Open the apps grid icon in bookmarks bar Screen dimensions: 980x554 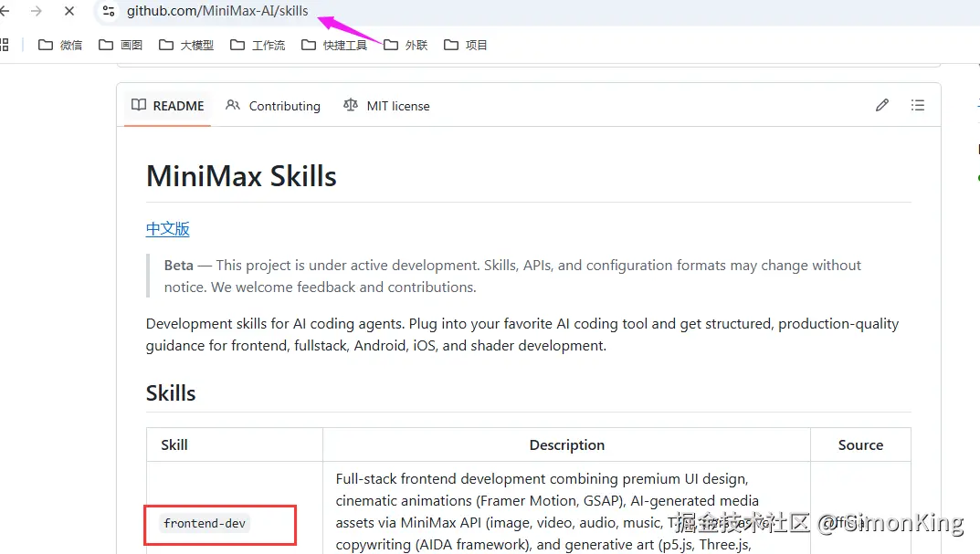click(x=5, y=45)
